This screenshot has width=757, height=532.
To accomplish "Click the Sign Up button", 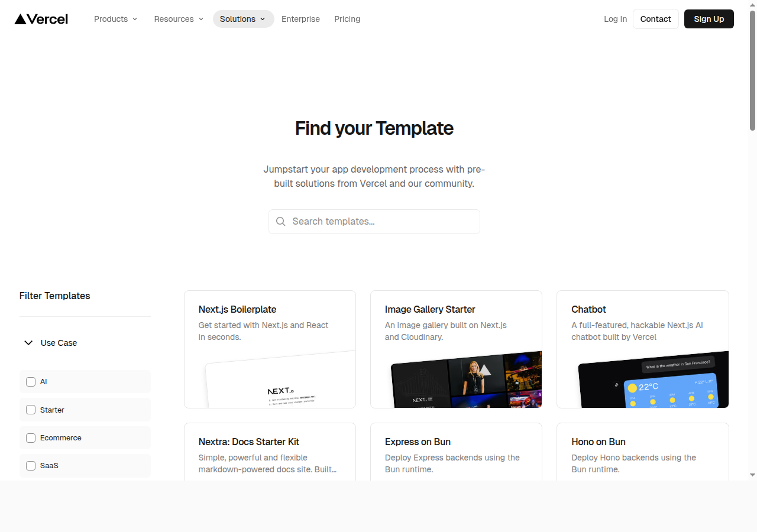I will pyautogui.click(x=709, y=19).
